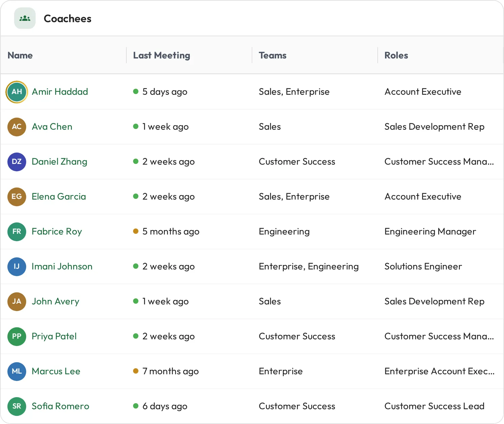Click the Coachees group icon
504x424 pixels.
click(25, 18)
